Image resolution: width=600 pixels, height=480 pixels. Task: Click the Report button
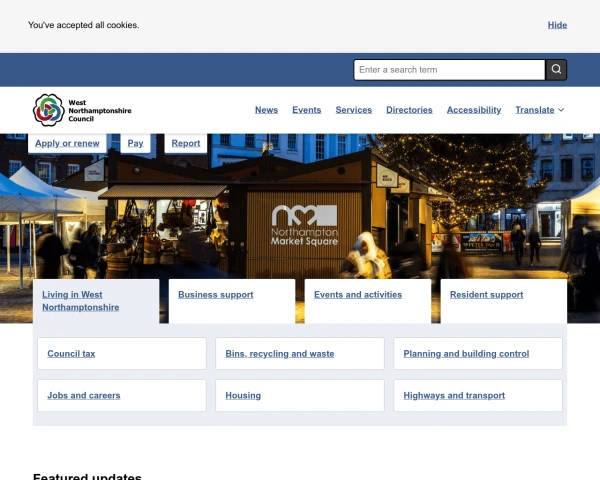186,143
